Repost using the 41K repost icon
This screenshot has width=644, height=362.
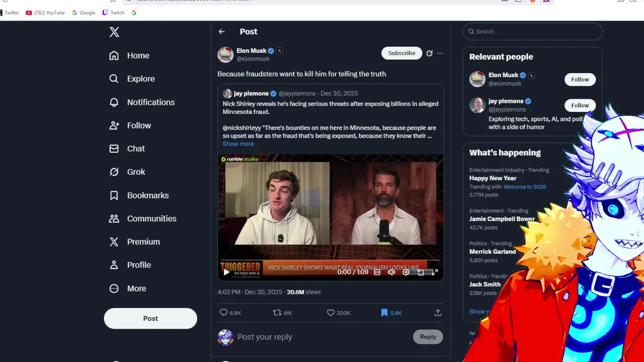click(x=282, y=313)
